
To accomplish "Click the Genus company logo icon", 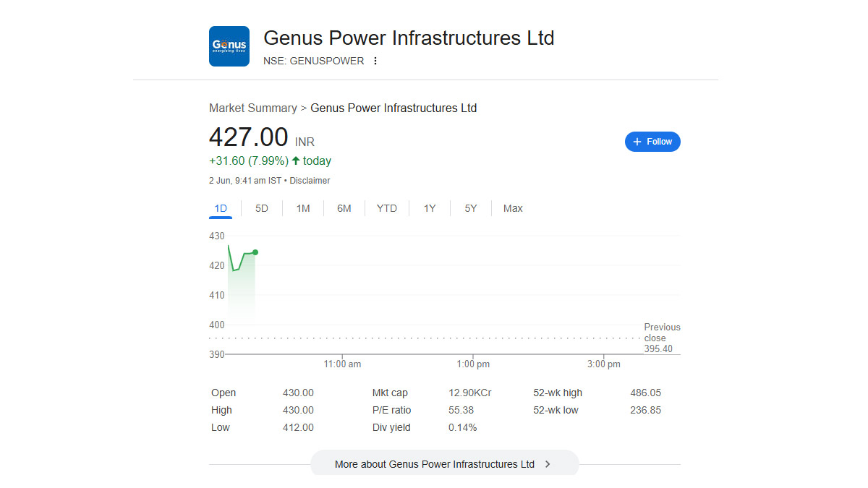I will [x=229, y=46].
